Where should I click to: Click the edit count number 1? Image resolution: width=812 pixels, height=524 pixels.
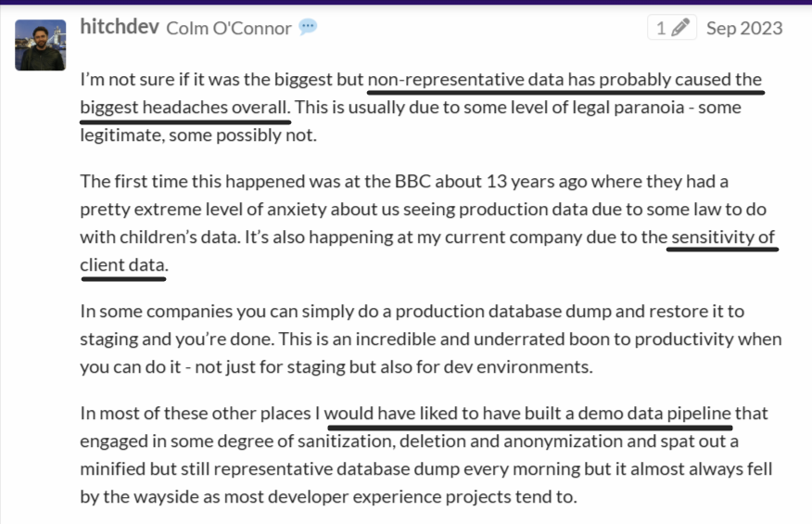(x=661, y=28)
